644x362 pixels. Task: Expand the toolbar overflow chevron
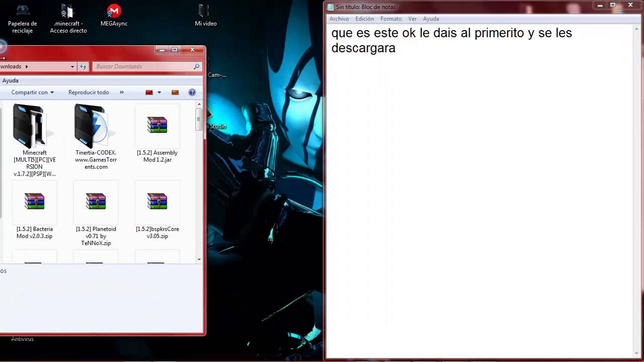tap(121, 93)
